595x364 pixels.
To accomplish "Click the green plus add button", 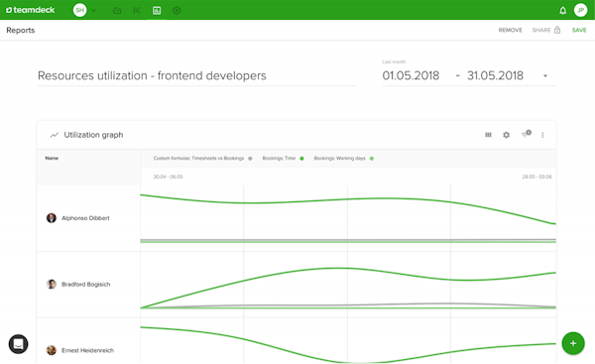I will coord(573,343).
